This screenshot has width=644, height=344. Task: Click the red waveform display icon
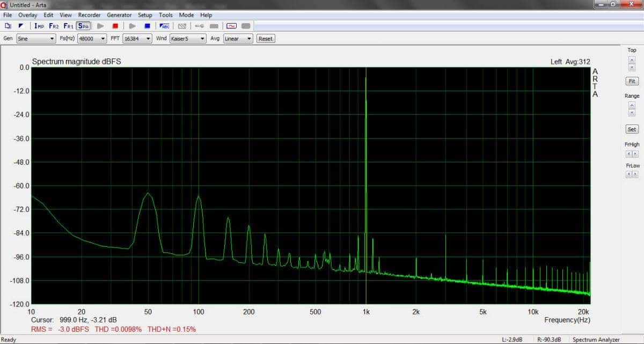231,26
